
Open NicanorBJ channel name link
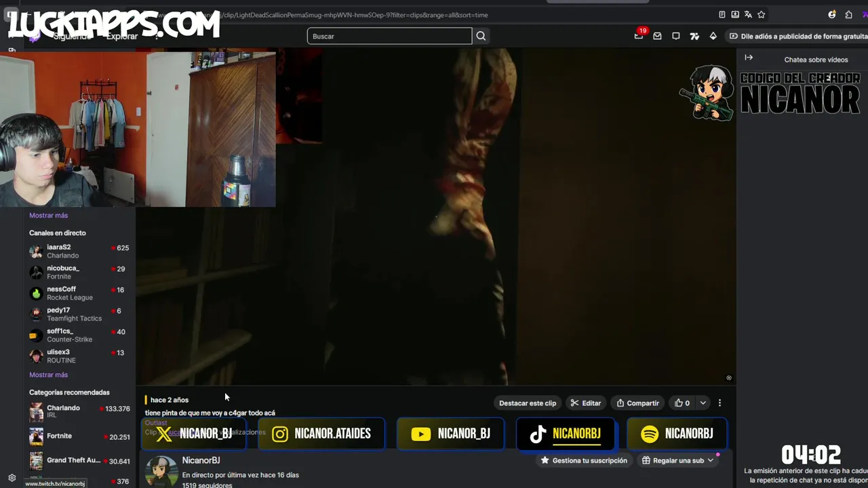[201, 460]
